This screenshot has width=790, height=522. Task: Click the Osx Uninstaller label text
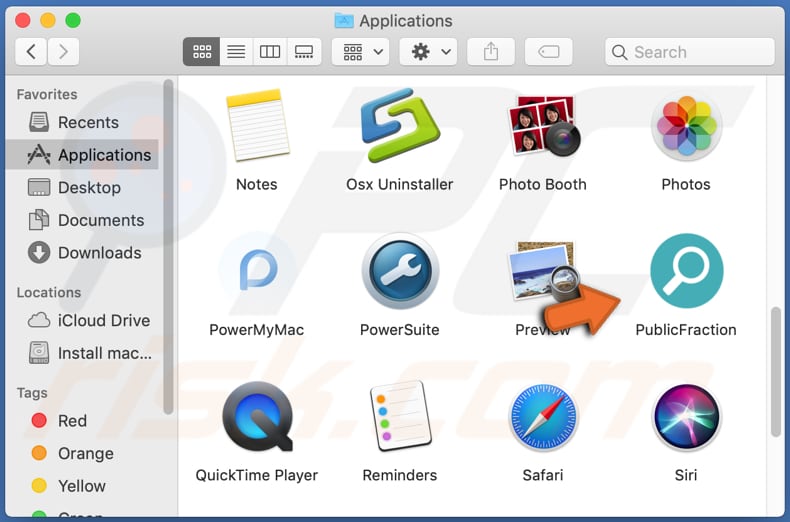(x=400, y=184)
